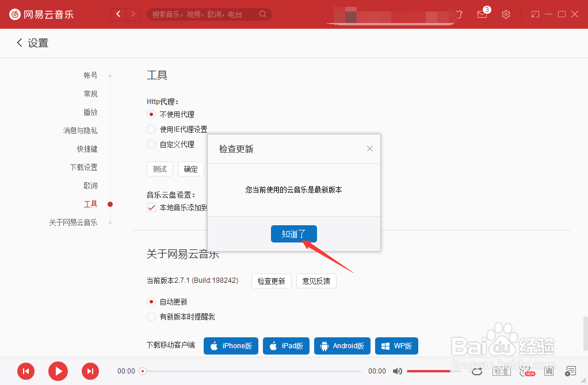Viewport: 588px width, 385px height.
Task: Click the 当前版本2.7.1 version text
Action: point(192,280)
